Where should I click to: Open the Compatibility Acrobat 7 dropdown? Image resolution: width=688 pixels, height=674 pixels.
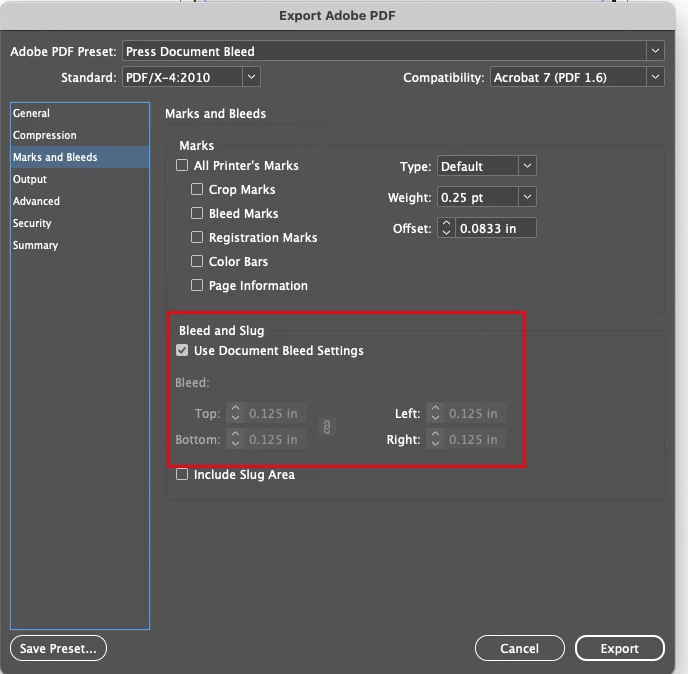click(x=577, y=77)
